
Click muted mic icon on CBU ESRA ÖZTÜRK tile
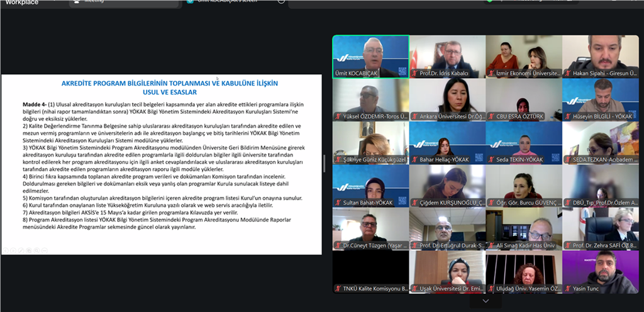[491, 116]
